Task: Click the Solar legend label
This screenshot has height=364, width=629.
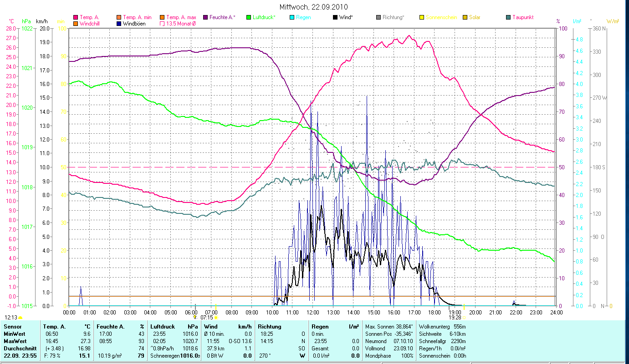Action: (x=475, y=18)
